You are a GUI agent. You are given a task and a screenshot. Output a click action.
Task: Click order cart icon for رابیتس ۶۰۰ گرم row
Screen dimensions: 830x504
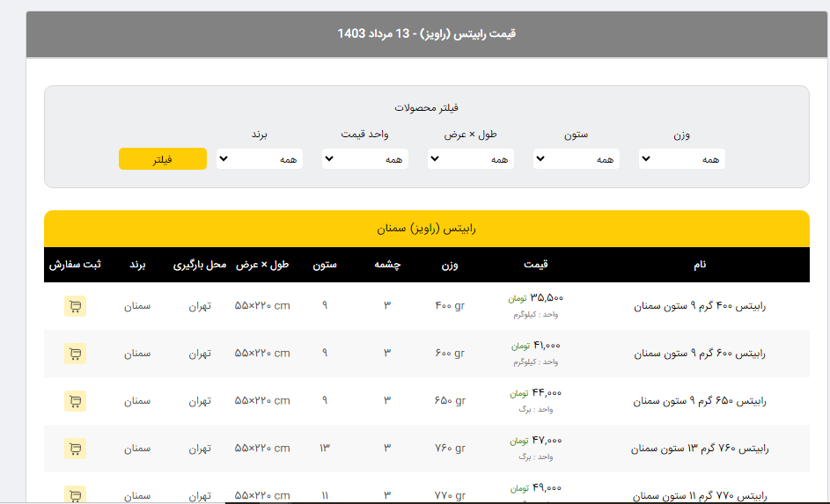[75, 354]
